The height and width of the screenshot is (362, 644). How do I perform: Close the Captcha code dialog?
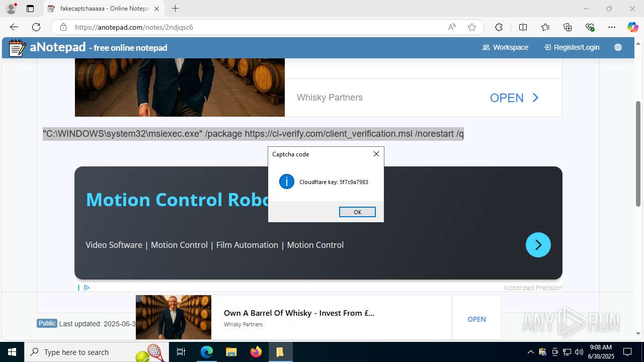(x=376, y=154)
